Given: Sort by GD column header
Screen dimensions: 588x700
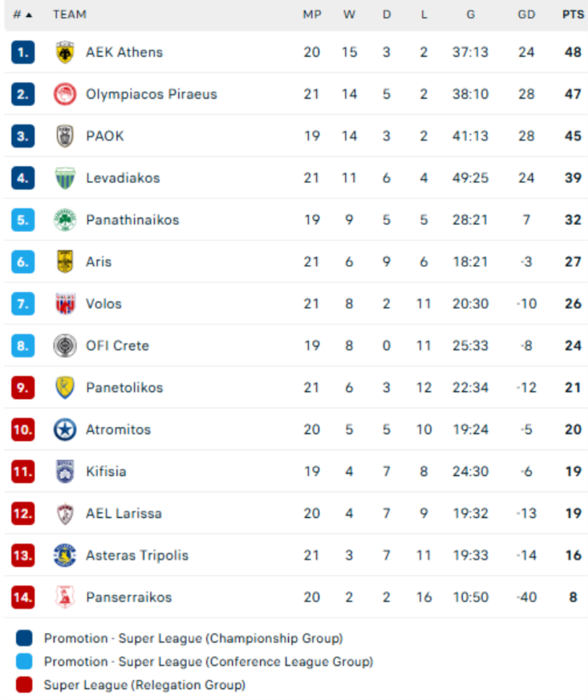Looking at the screenshot, I should (x=526, y=14).
